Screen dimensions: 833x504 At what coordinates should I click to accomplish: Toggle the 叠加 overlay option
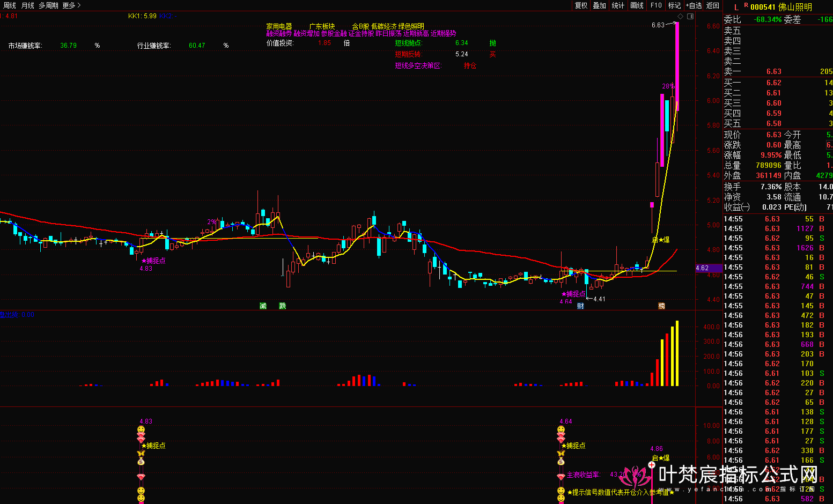tap(599, 5)
